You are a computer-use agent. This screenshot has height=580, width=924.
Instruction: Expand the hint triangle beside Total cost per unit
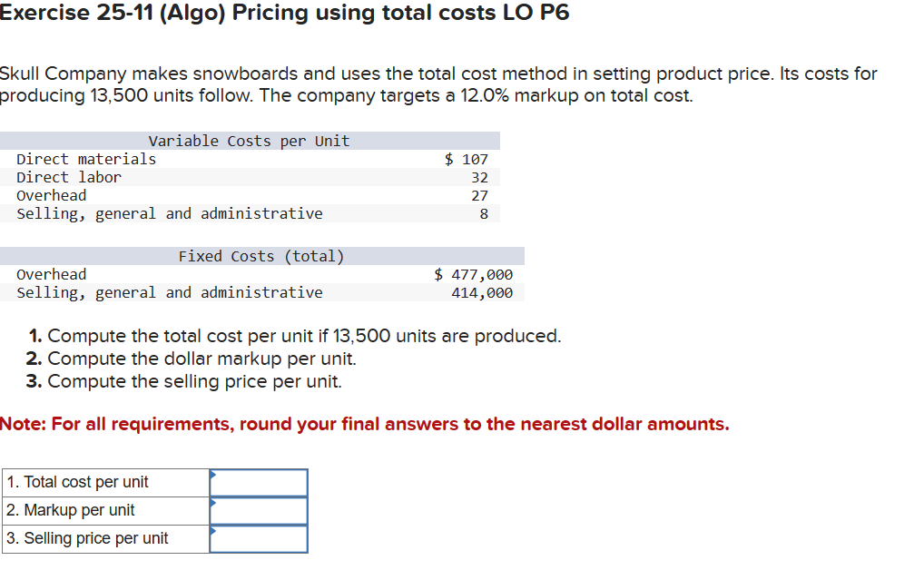tap(213, 476)
